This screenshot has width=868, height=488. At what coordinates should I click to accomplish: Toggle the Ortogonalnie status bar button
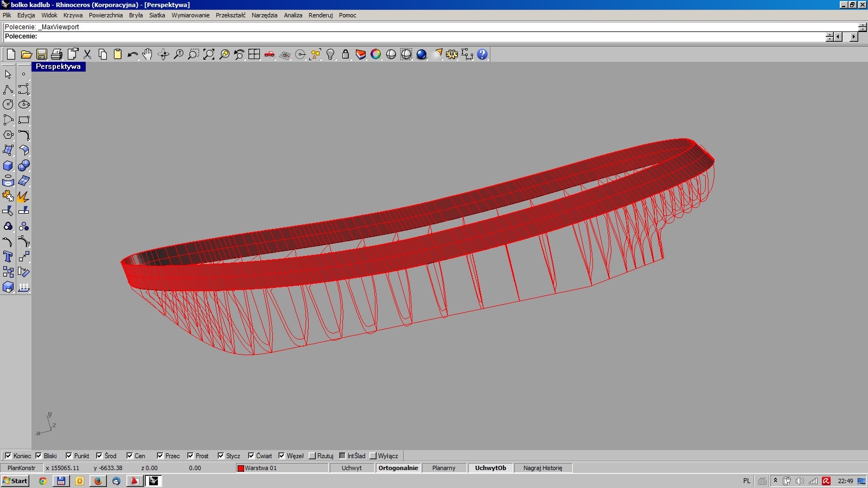pyautogui.click(x=398, y=468)
